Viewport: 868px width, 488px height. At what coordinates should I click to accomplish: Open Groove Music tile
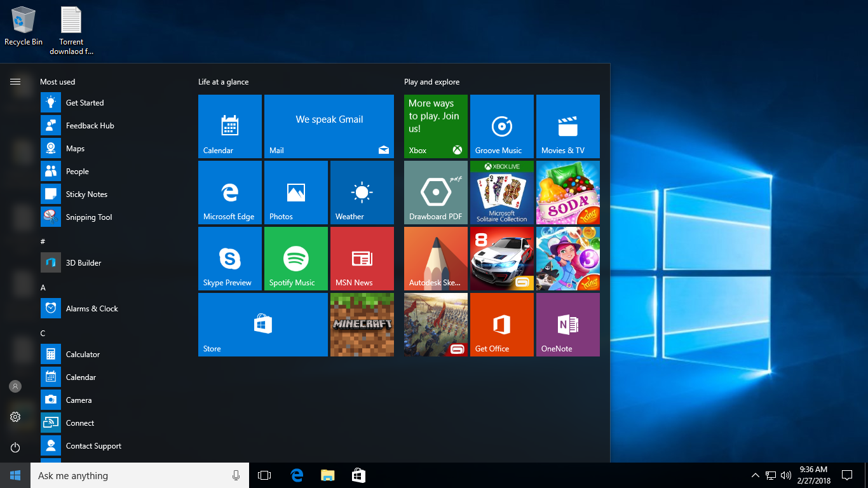pyautogui.click(x=502, y=126)
